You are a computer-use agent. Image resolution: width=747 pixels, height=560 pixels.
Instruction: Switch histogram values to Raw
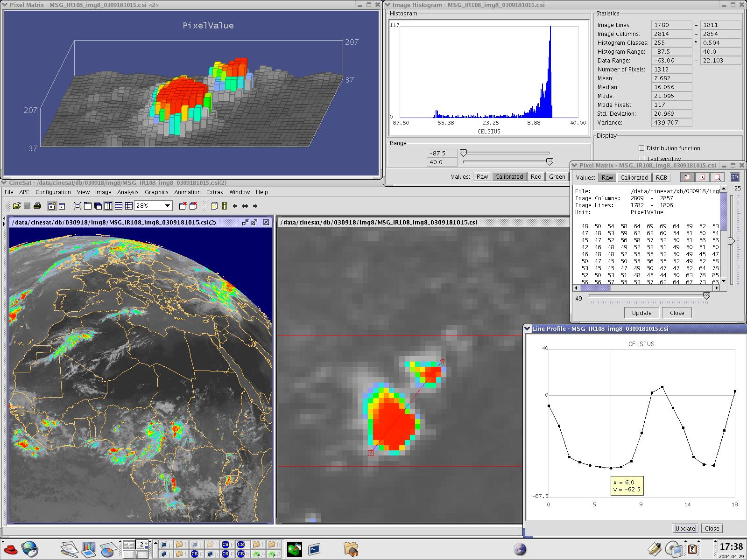(x=482, y=176)
